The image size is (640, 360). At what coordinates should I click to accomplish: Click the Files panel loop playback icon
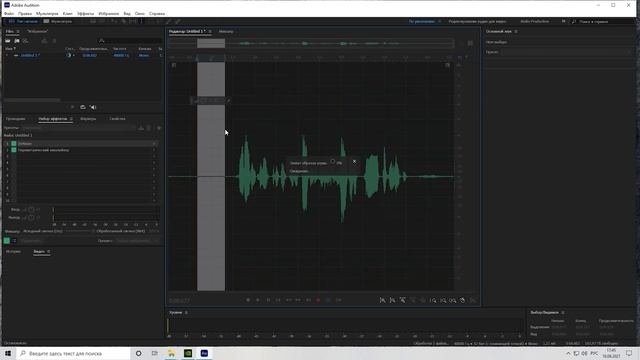coord(83,107)
